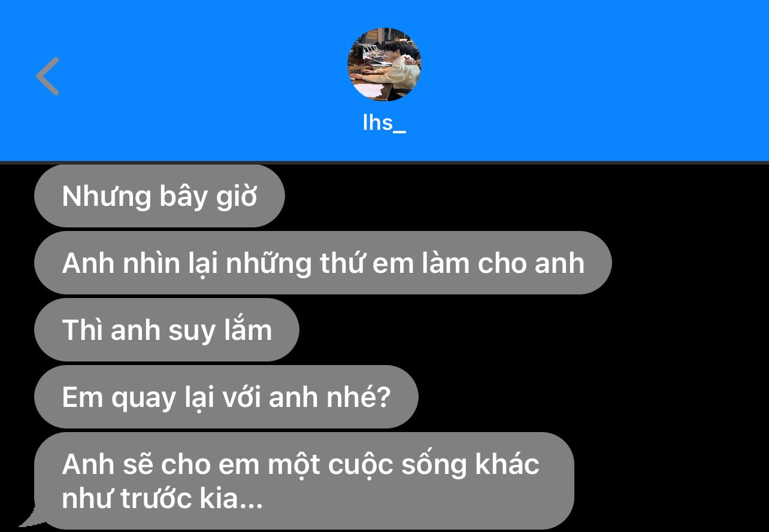Image resolution: width=769 pixels, height=532 pixels.
Task: Click the 'Em quay lại với anh nhé?' message
Action: (226, 397)
